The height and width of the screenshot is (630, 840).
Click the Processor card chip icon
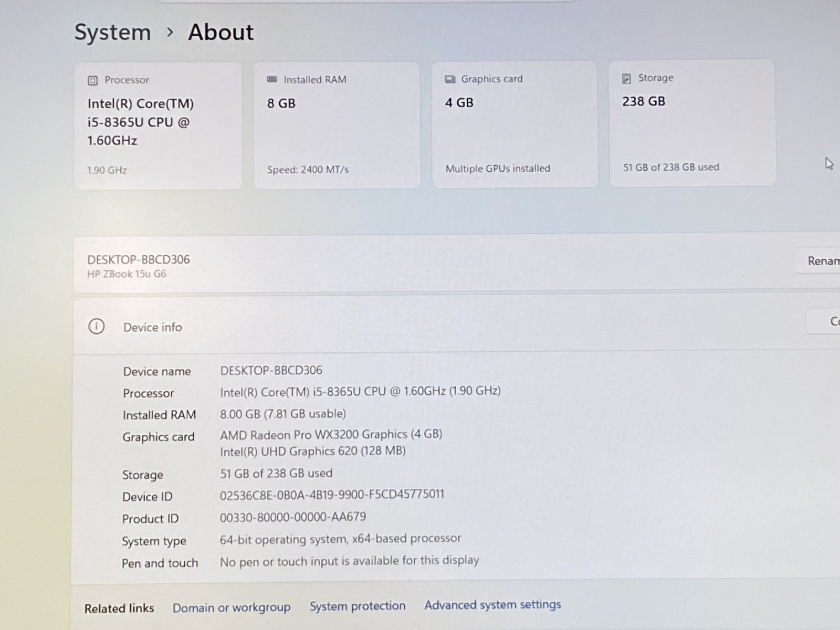[x=93, y=80]
